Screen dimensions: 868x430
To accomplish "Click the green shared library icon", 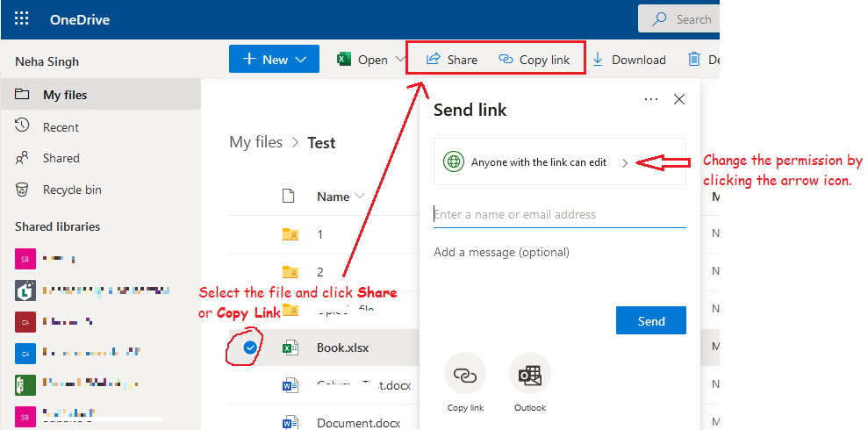I will click(x=25, y=384).
